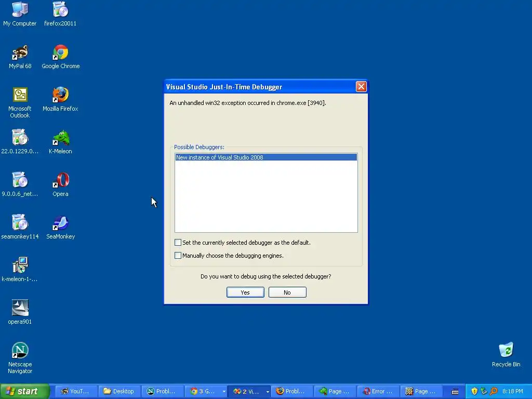This screenshot has height=399, width=532.
Task: Select the seamonkey114 installer icon
Action: tap(20, 227)
